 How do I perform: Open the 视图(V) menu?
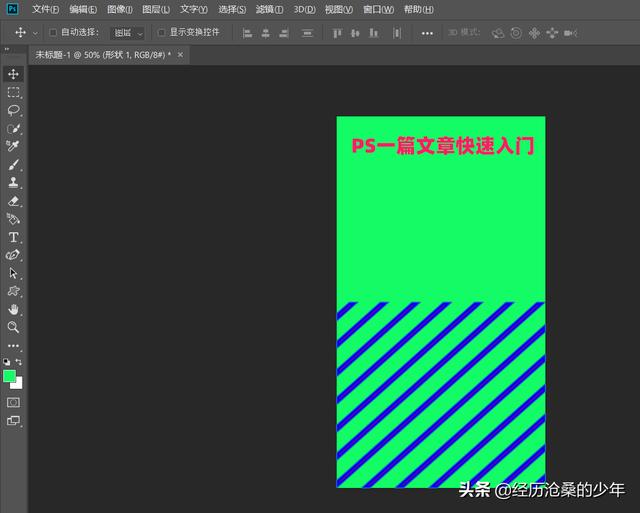[339, 9]
